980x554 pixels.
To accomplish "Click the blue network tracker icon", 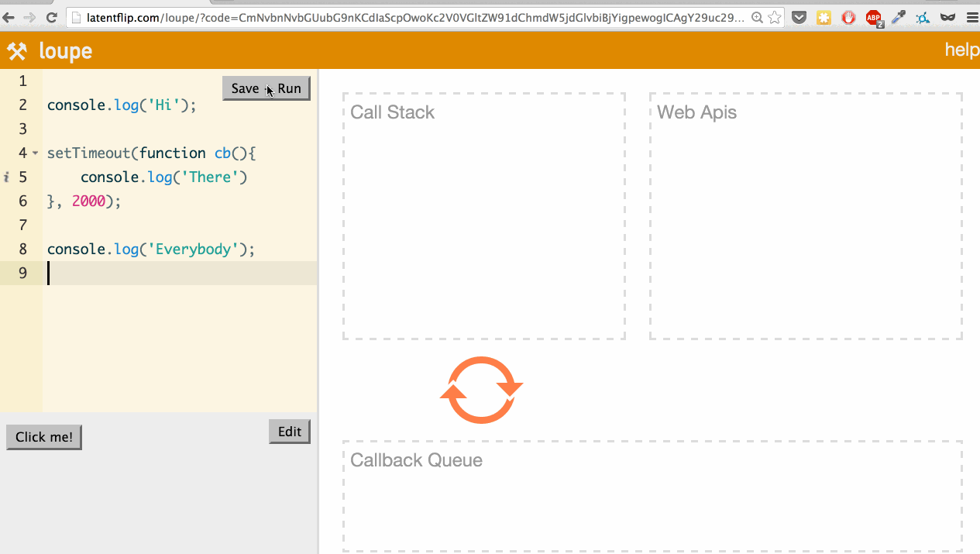I will [923, 17].
